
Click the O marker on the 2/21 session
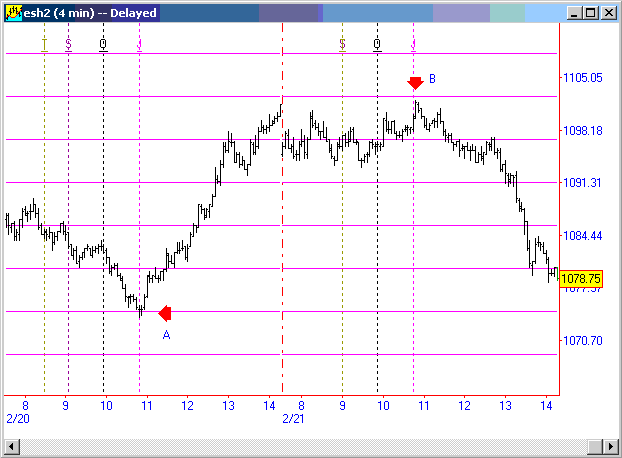tap(377, 44)
